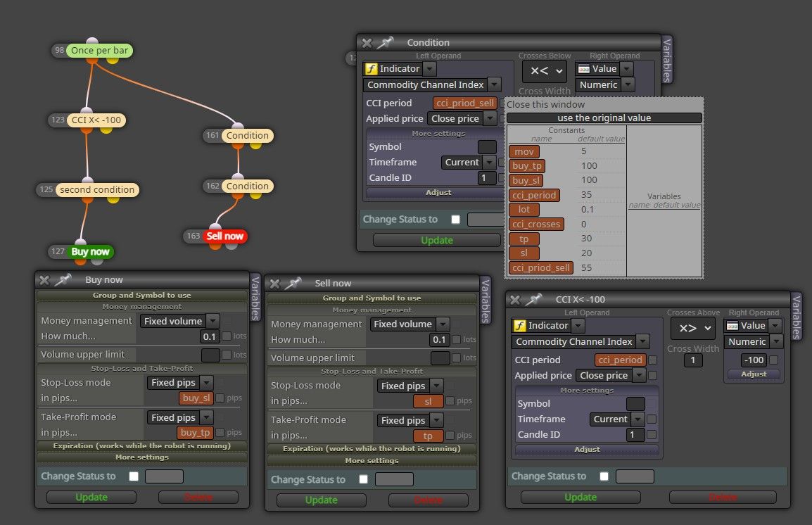Expand More settings section in Buy now

[142, 457]
